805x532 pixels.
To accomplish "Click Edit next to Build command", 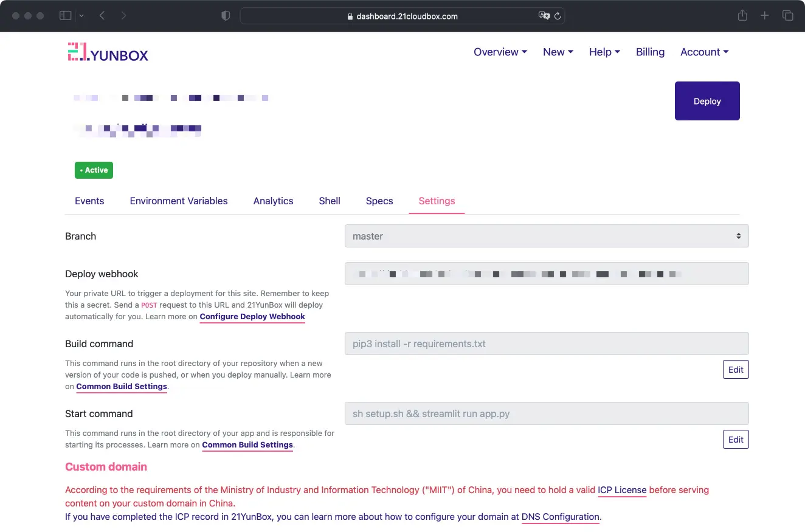I will point(735,370).
